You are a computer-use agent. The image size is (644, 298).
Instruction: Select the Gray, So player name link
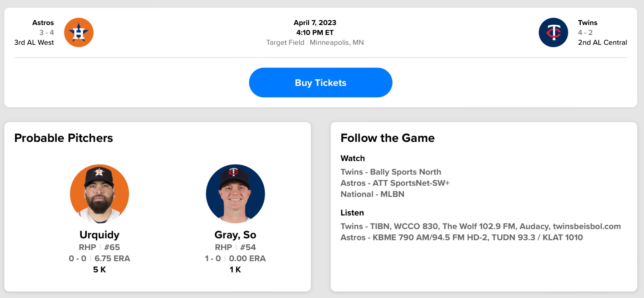coord(235,235)
